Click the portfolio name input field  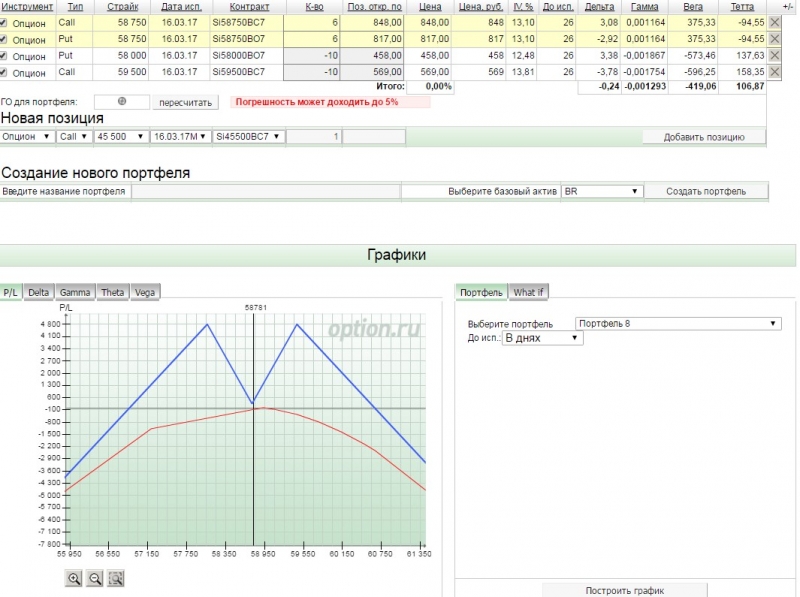coord(265,191)
